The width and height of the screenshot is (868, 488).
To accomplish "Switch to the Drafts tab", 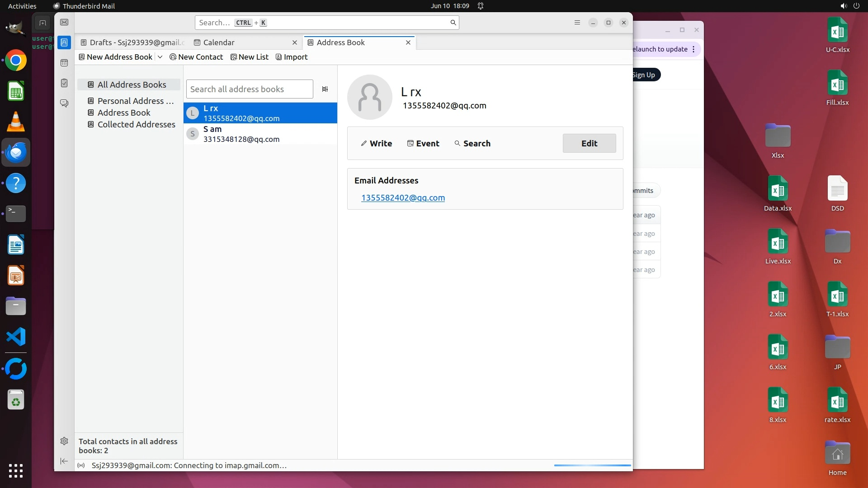I will (133, 42).
